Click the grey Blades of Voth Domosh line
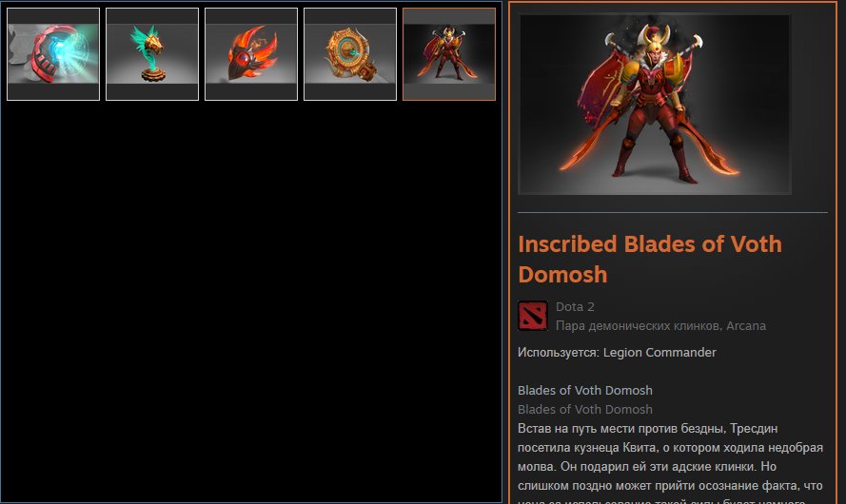 point(585,410)
